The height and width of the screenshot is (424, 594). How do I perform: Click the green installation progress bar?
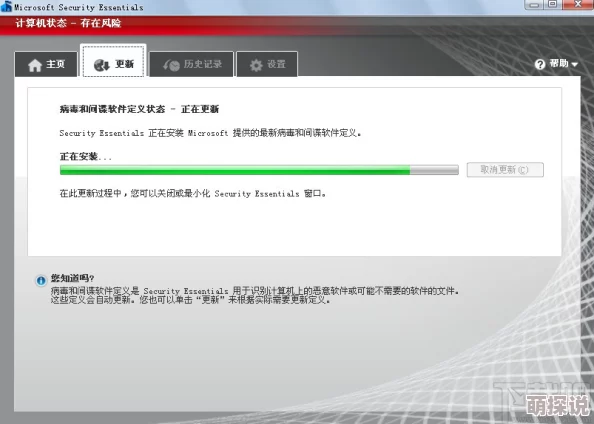(259, 170)
